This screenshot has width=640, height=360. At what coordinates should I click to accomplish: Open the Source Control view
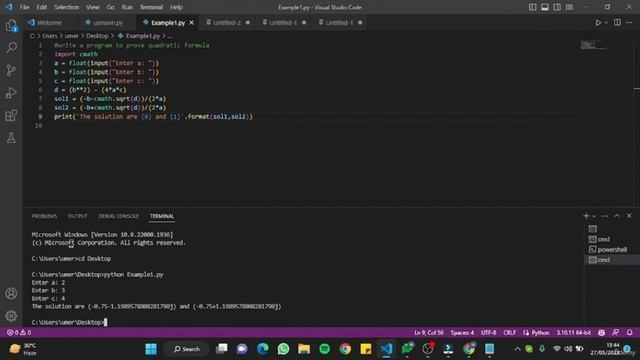(11, 70)
